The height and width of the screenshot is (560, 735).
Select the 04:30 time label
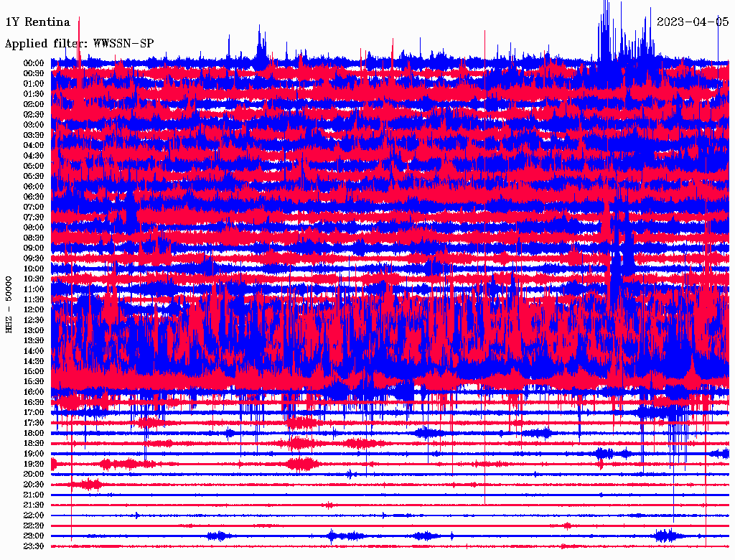tap(34, 156)
